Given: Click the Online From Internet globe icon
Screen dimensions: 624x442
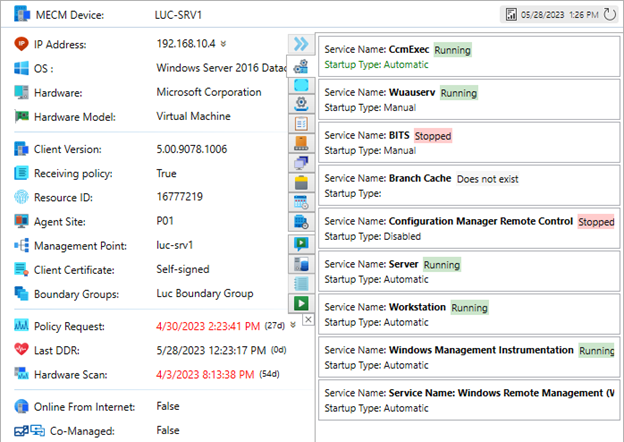Looking at the screenshot, I should [21, 406].
